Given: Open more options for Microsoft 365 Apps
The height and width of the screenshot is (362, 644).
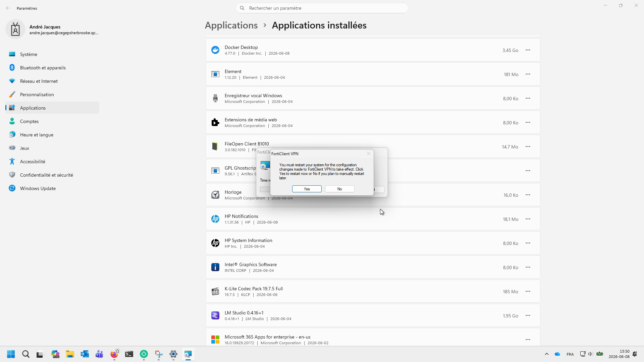Looking at the screenshot, I should [x=528, y=340].
